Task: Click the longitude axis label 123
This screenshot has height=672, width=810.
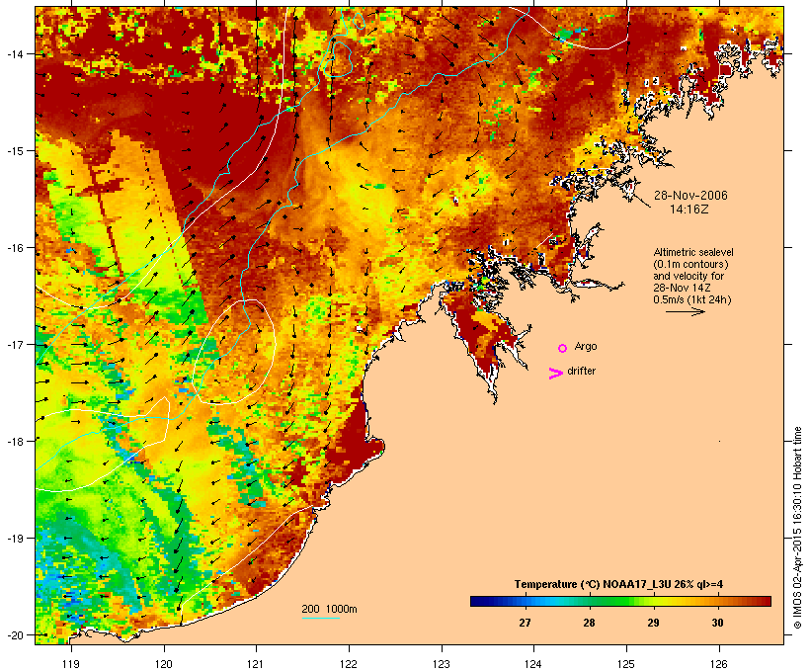Action: [x=442, y=664]
